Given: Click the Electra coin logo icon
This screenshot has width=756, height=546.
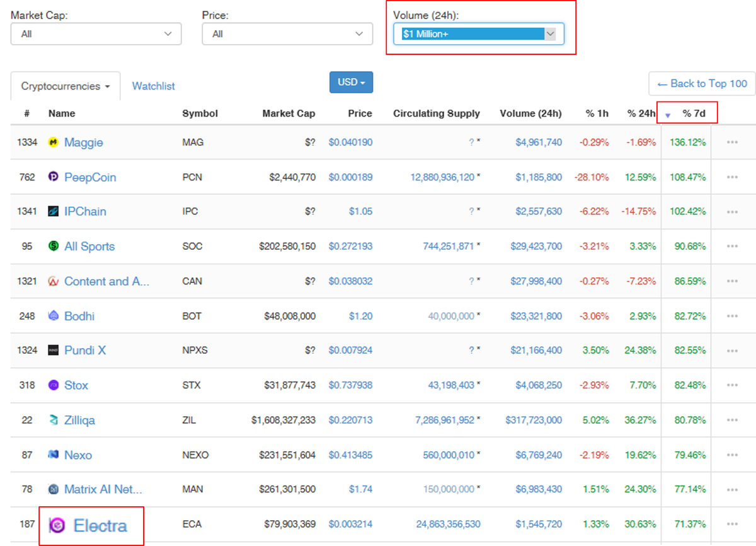Looking at the screenshot, I should 57,525.
